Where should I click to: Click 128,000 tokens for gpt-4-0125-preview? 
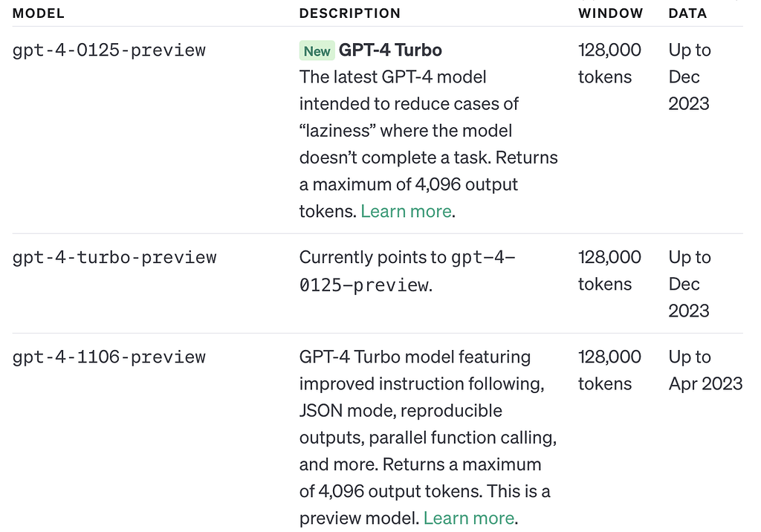tap(609, 64)
